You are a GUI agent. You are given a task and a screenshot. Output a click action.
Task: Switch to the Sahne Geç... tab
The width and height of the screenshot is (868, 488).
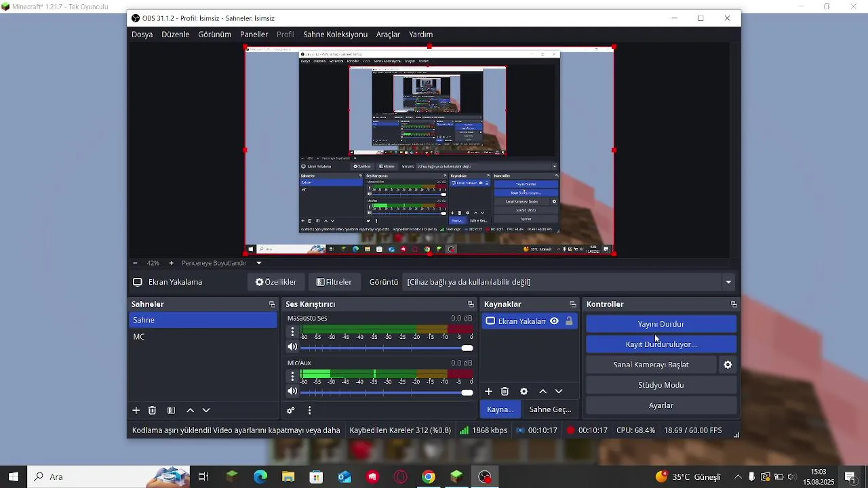click(x=550, y=409)
